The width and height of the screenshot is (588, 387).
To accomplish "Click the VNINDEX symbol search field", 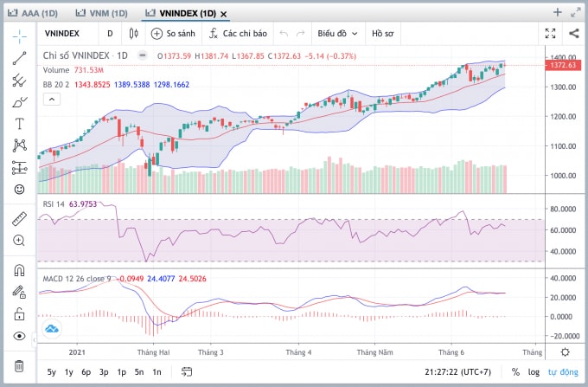I will [x=62, y=34].
